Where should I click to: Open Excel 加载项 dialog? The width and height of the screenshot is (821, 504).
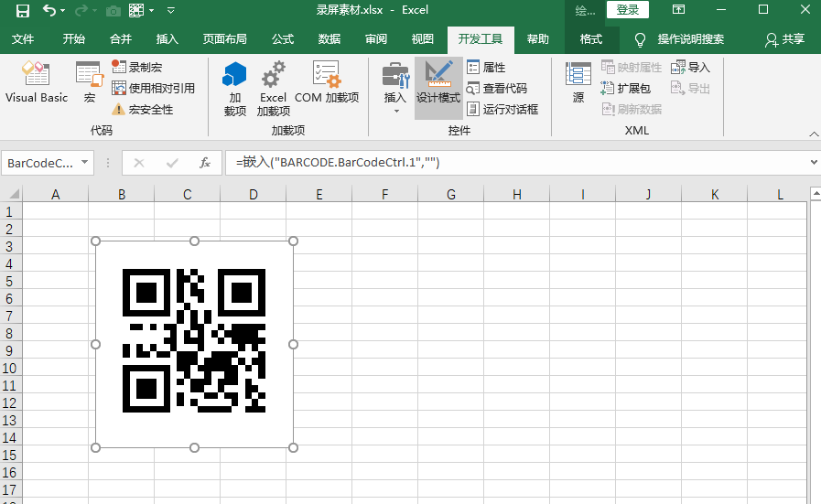(x=274, y=89)
